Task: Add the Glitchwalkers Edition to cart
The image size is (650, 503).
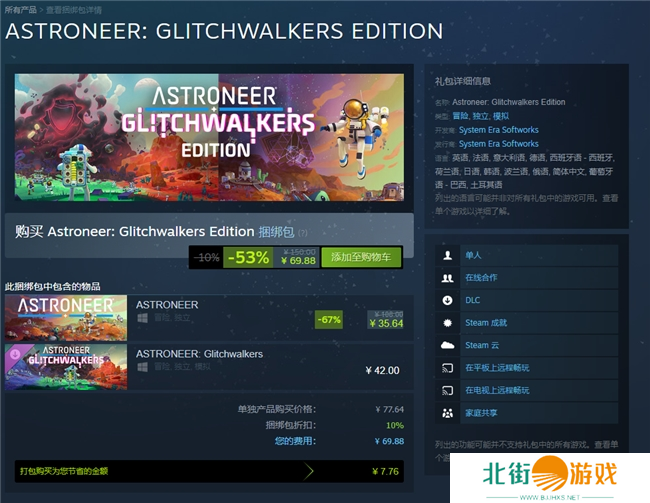Action: click(x=361, y=257)
